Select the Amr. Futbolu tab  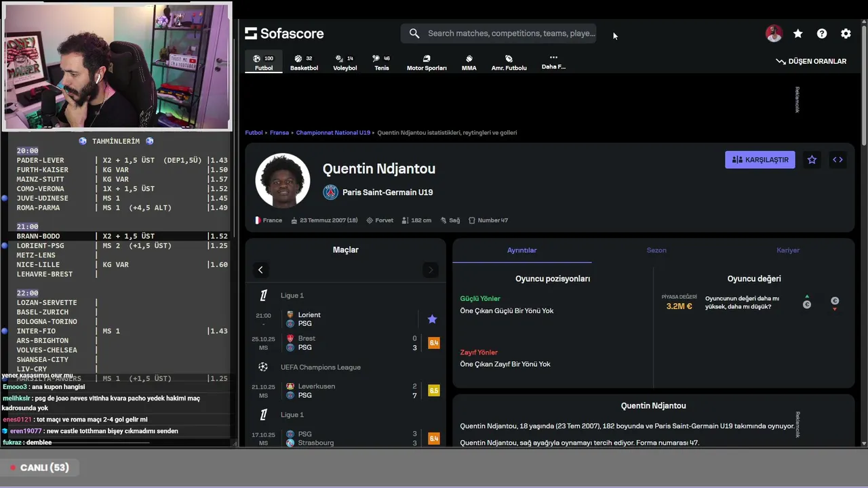coord(509,62)
